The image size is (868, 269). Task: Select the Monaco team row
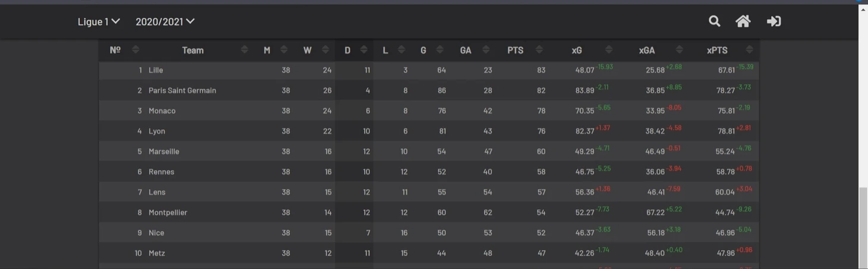pos(429,111)
